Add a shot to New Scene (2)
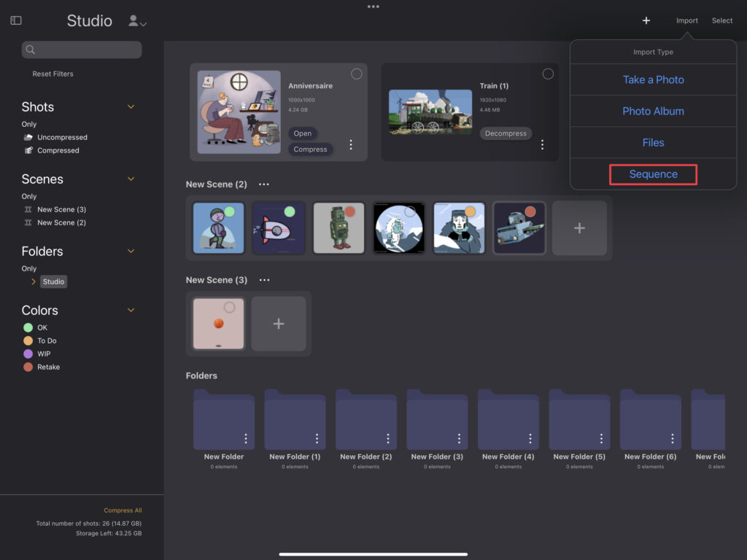Screen dimensions: 747x560 579,228
